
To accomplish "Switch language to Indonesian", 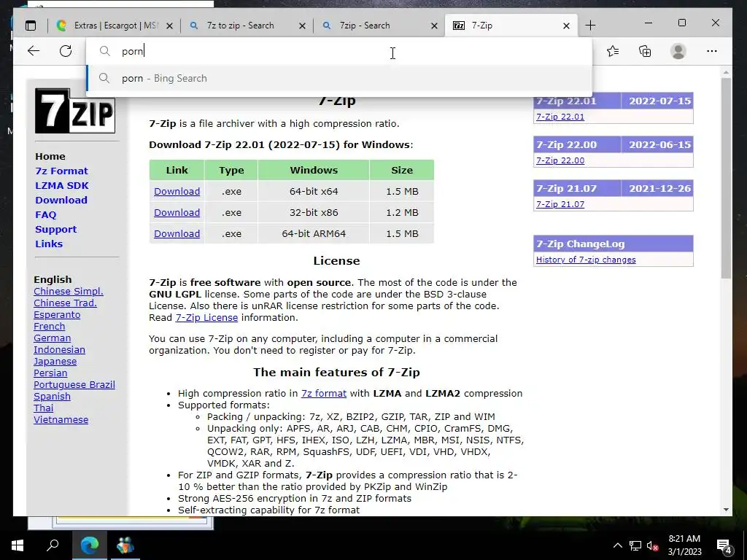I will pos(59,349).
